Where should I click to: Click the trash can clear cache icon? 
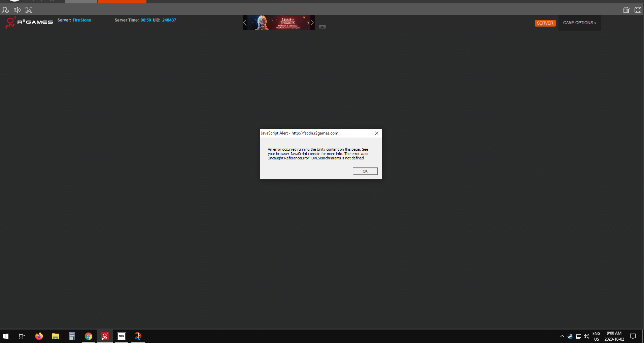point(626,10)
